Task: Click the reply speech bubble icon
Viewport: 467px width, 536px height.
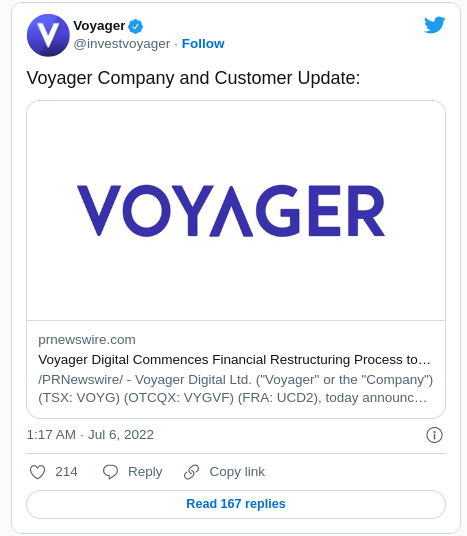Action: (110, 472)
